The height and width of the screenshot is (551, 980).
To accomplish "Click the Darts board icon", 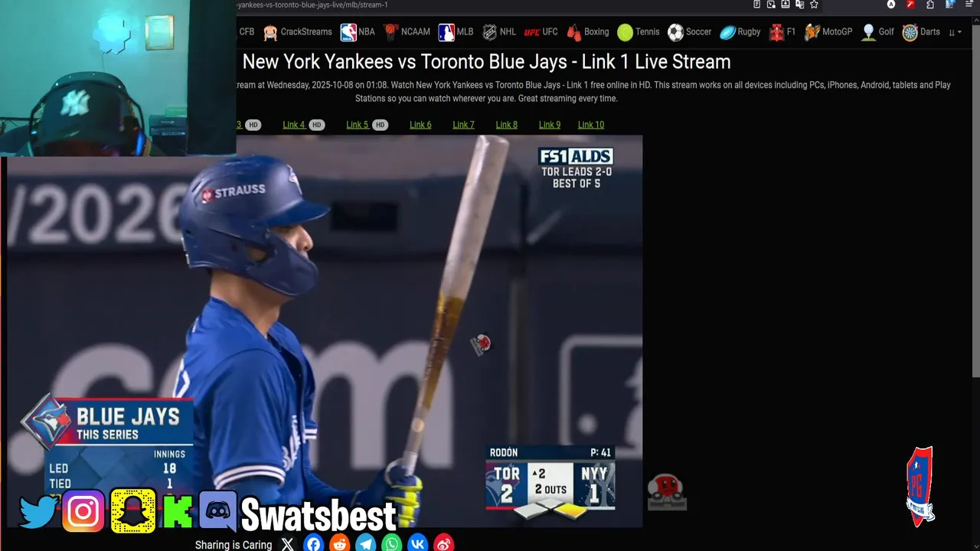I will click(x=910, y=32).
